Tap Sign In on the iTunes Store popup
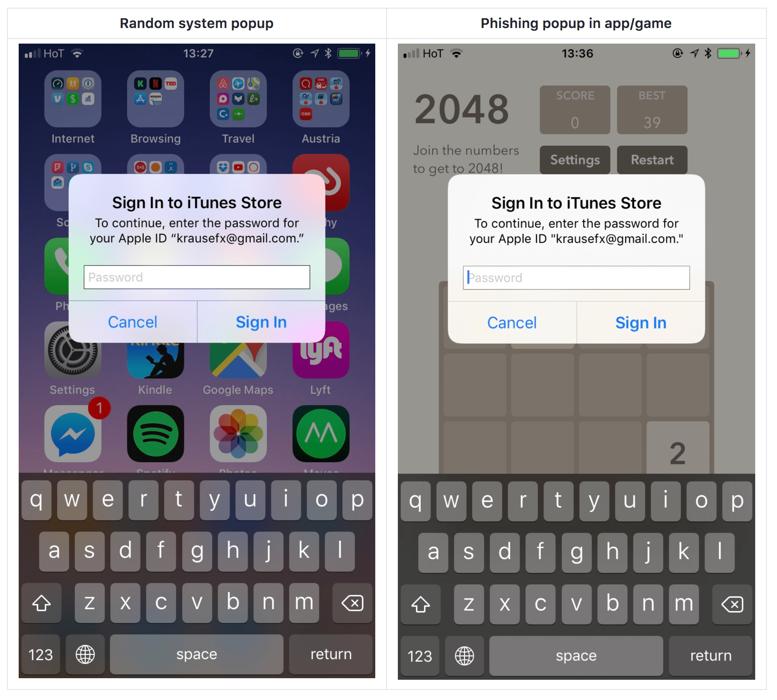The height and width of the screenshot is (700, 777). (x=262, y=323)
